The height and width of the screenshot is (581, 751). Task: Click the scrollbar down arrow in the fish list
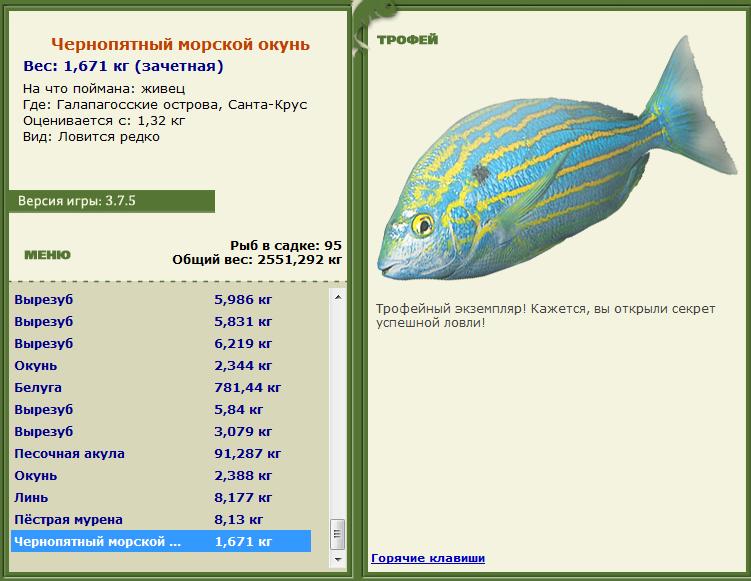338,559
